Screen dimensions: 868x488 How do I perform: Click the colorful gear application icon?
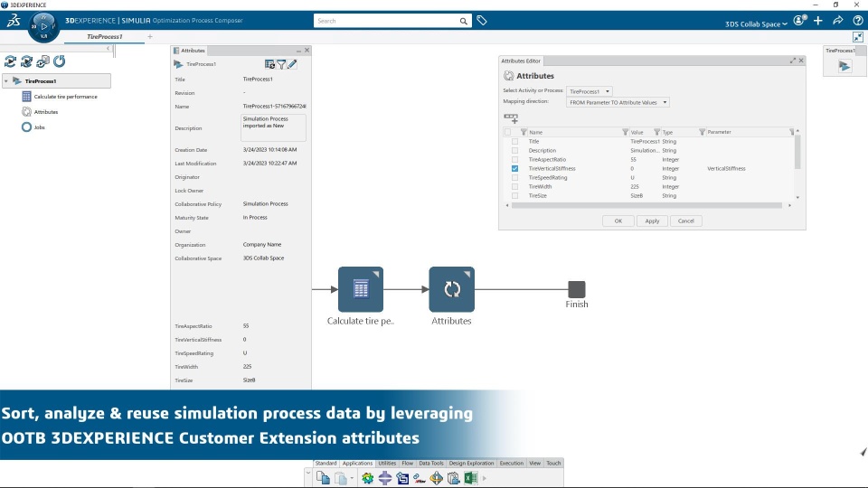coord(367,478)
